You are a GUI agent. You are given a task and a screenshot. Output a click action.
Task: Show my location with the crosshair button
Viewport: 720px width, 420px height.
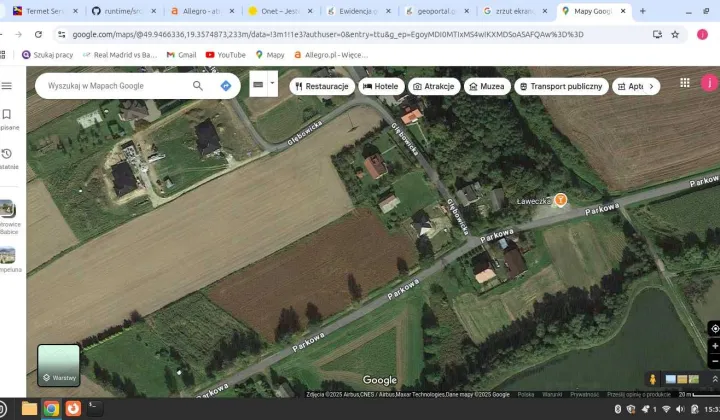point(714,329)
